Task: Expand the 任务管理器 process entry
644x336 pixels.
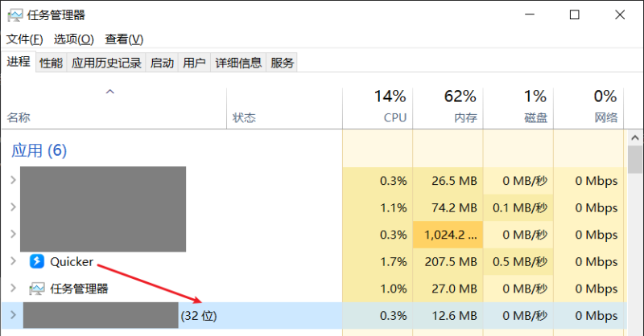Action: point(13,288)
